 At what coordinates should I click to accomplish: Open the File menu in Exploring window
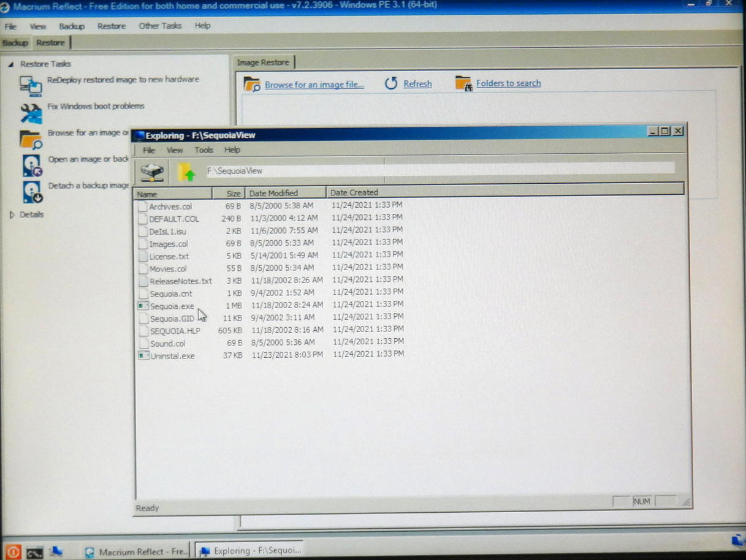click(x=149, y=150)
